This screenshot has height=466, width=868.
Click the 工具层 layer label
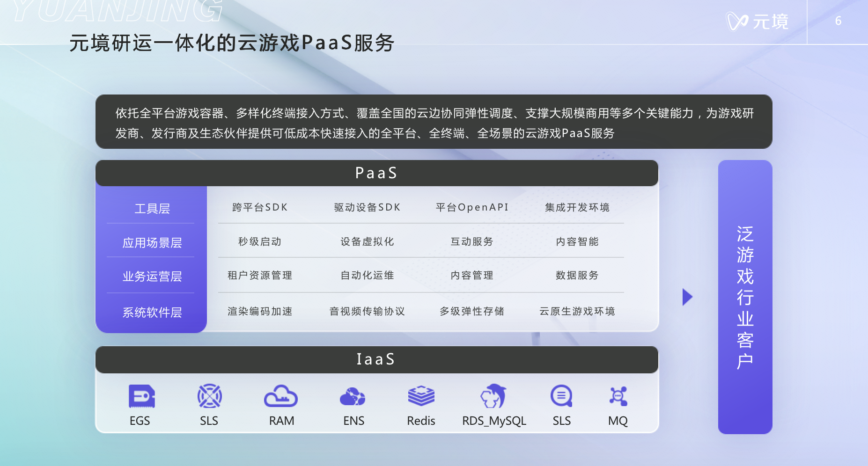(x=152, y=209)
